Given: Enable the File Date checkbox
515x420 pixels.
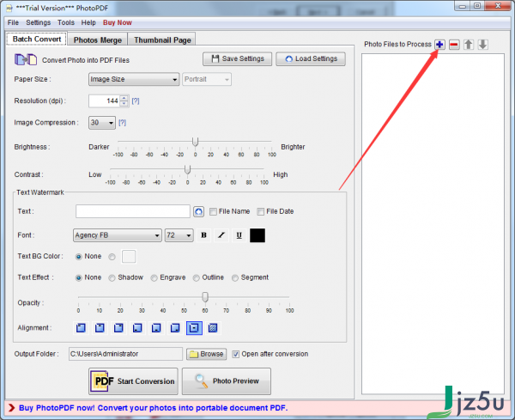Looking at the screenshot, I should click(260, 211).
